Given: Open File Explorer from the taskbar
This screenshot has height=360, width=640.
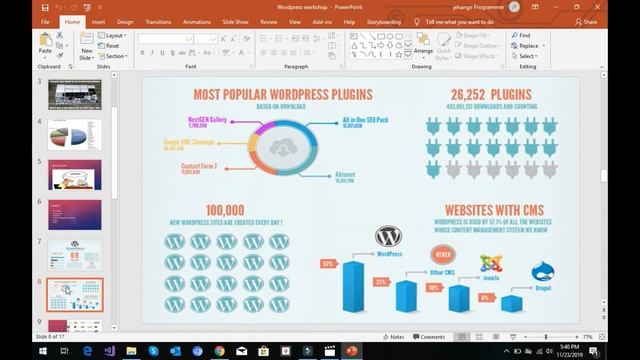Looking at the screenshot, I should click(x=131, y=351).
